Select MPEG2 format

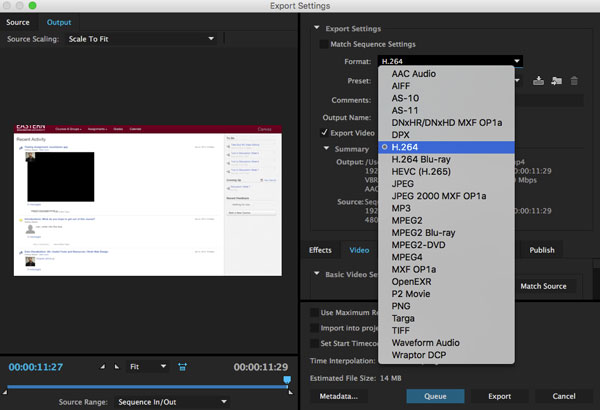click(446, 221)
